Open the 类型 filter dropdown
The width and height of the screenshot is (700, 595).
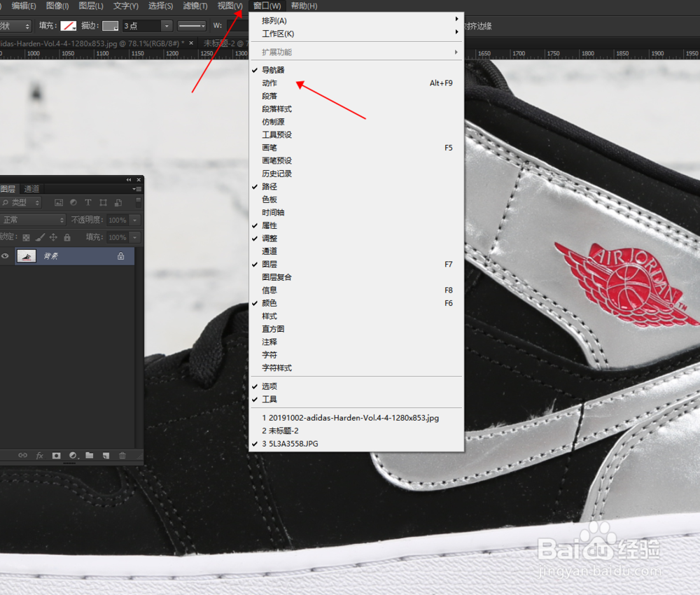[x=20, y=202]
